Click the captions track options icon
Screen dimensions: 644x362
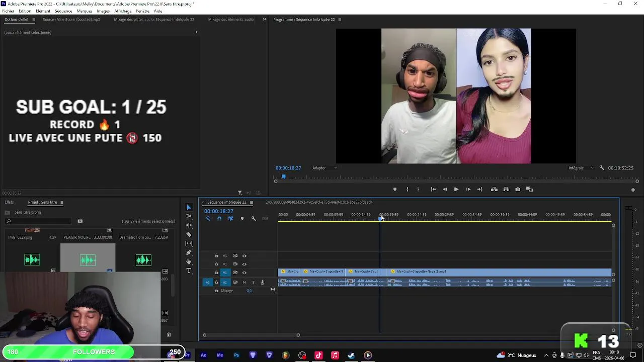[265, 219]
